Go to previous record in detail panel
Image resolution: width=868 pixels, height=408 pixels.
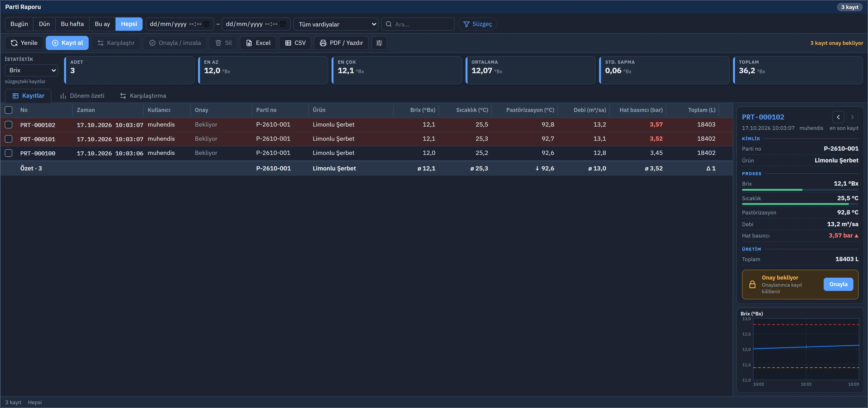point(838,117)
